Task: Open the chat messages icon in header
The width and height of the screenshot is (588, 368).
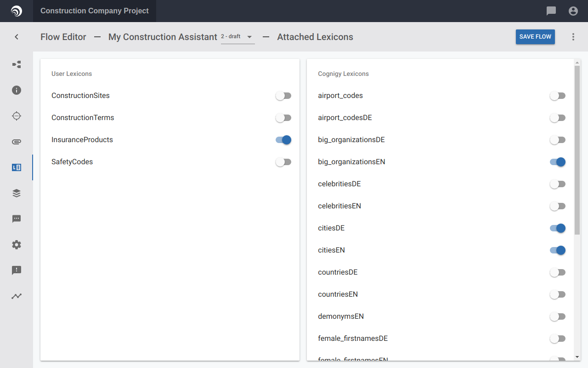Action: (x=551, y=11)
